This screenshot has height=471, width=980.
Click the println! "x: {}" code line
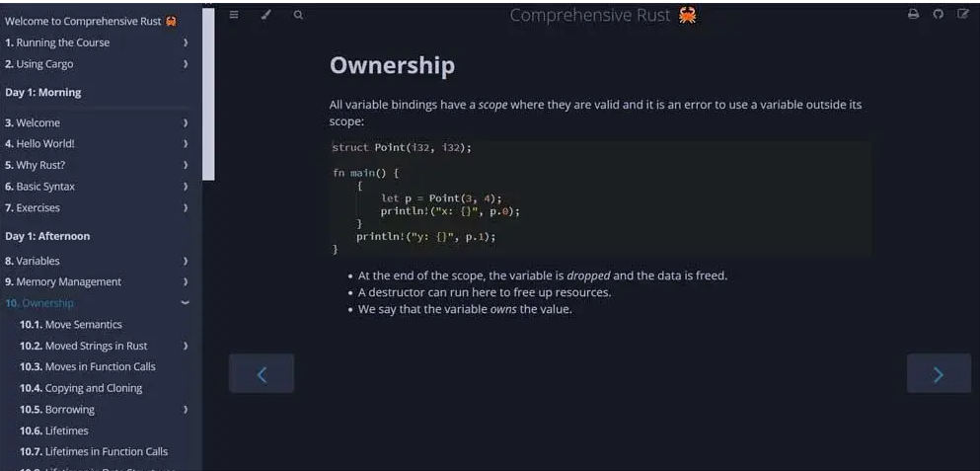(450, 210)
